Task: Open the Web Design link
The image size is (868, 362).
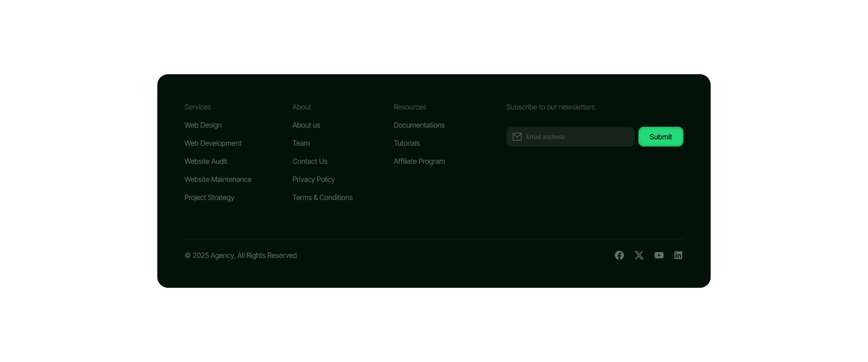Action: coord(203,125)
